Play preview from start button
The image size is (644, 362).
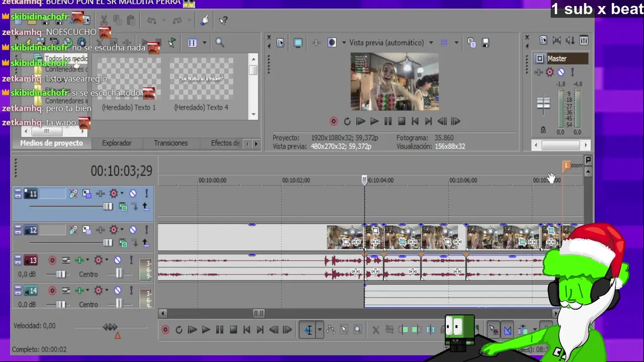(x=360, y=121)
